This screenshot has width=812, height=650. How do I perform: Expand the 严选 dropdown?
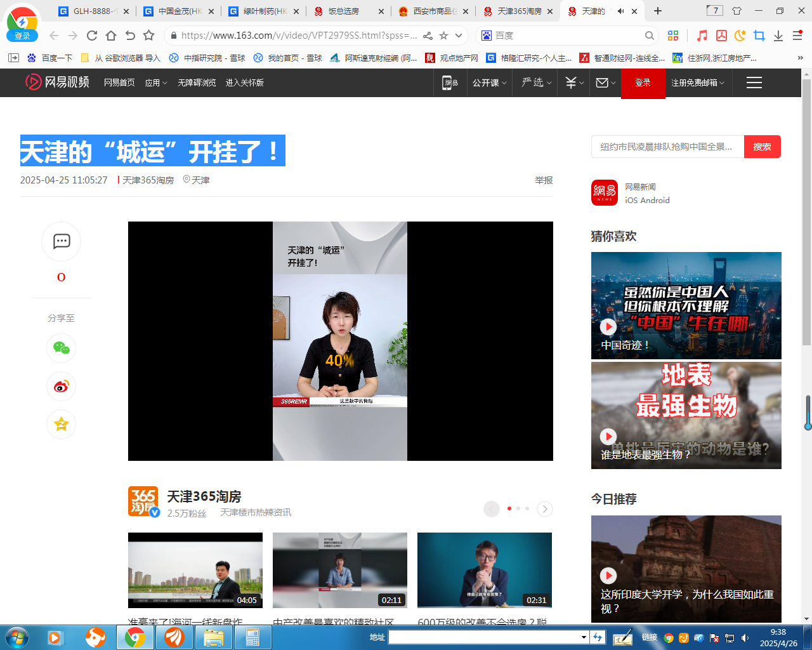pyautogui.click(x=537, y=83)
